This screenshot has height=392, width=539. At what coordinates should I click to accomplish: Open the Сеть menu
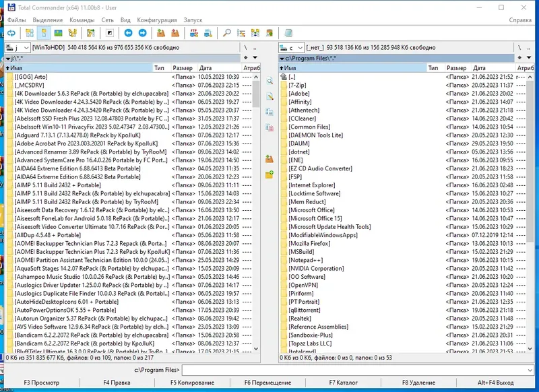coord(107,20)
